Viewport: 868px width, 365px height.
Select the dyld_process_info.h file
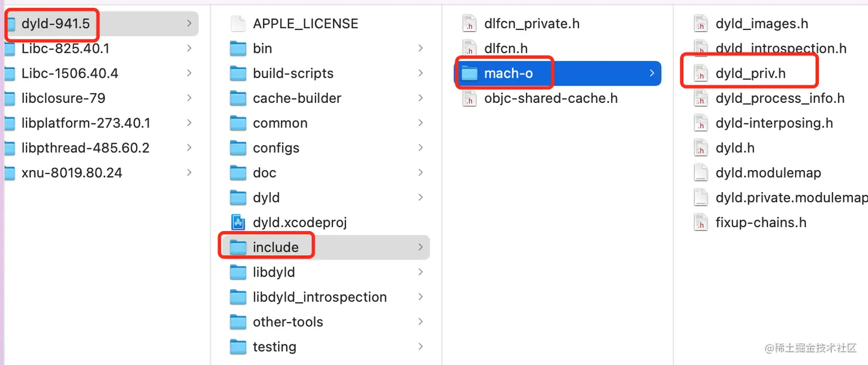point(780,98)
